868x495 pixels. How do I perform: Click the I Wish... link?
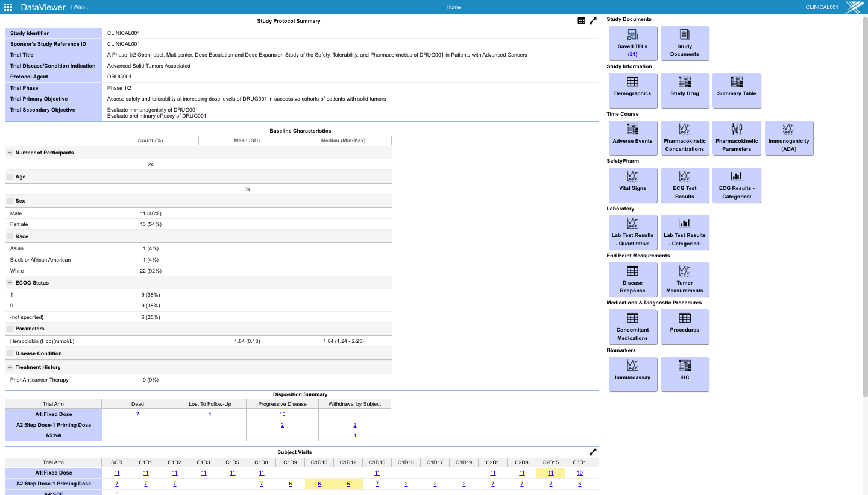pyautogui.click(x=79, y=7)
